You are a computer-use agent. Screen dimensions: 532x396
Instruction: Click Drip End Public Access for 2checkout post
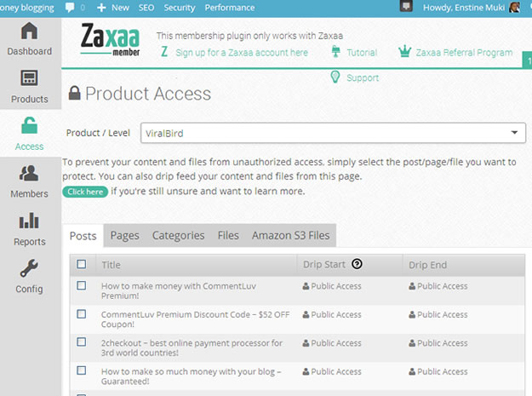click(438, 343)
